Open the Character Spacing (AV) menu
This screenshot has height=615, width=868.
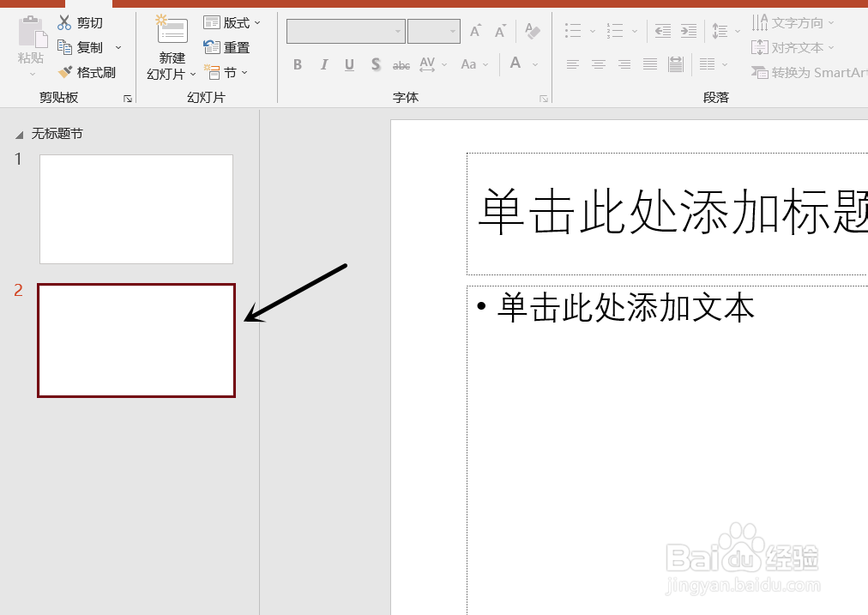coord(433,65)
